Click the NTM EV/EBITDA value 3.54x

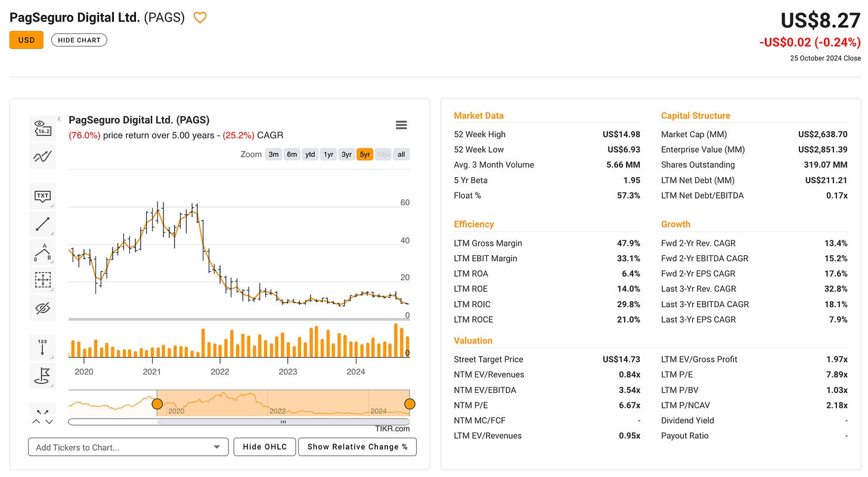click(630, 390)
